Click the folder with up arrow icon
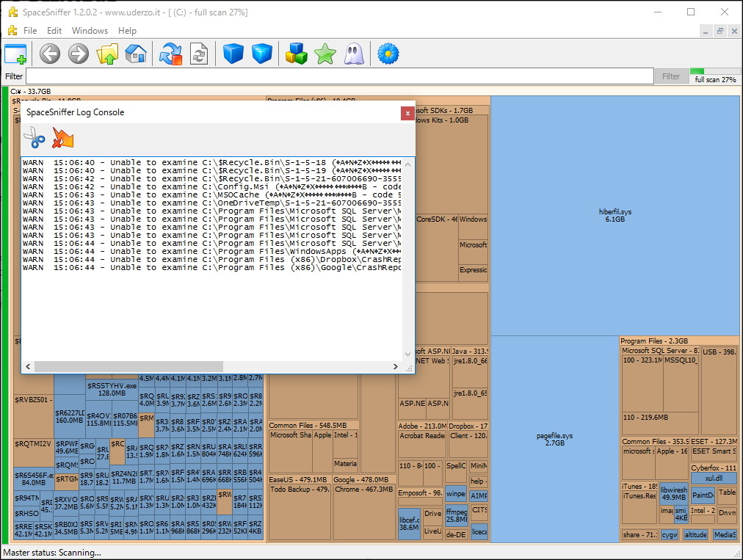This screenshot has width=743, height=560. [107, 54]
